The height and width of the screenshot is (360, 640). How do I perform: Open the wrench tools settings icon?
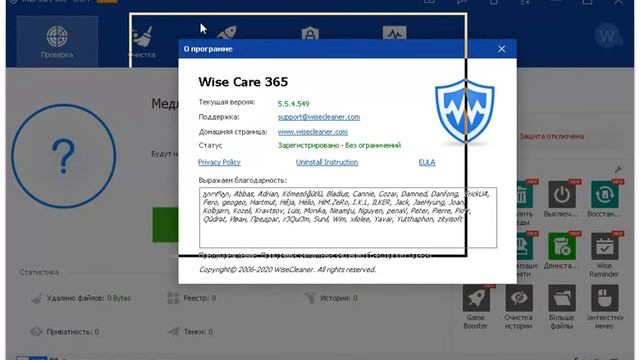618,169
